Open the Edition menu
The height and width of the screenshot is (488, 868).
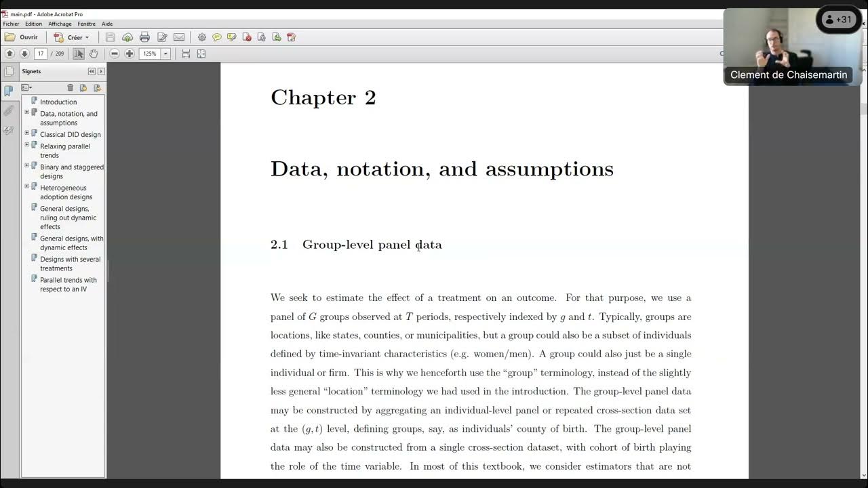tap(33, 24)
